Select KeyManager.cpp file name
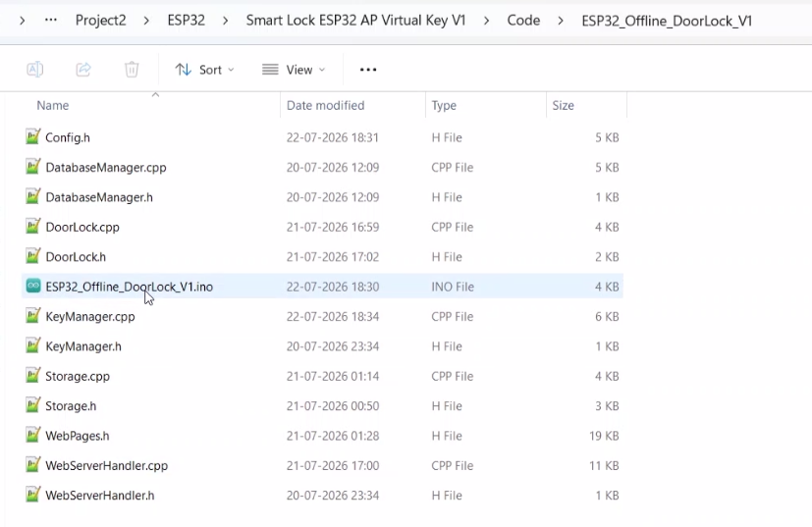 pyautogui.click(x=90, y=317)
